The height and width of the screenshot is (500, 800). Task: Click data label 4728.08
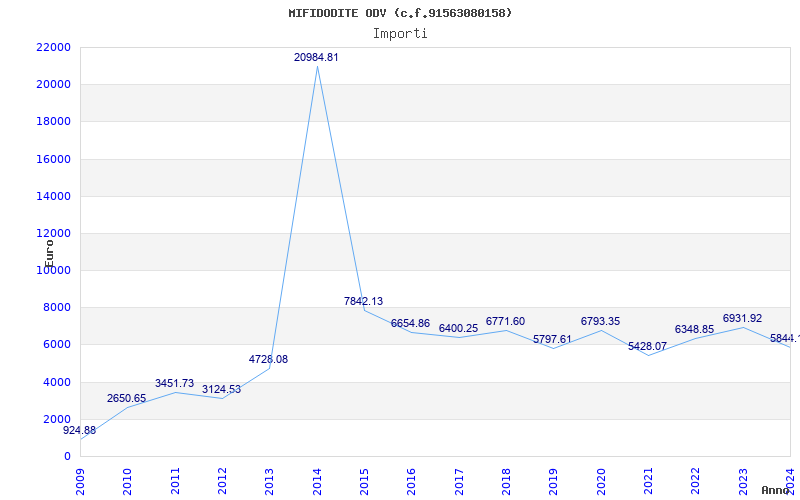268,360
